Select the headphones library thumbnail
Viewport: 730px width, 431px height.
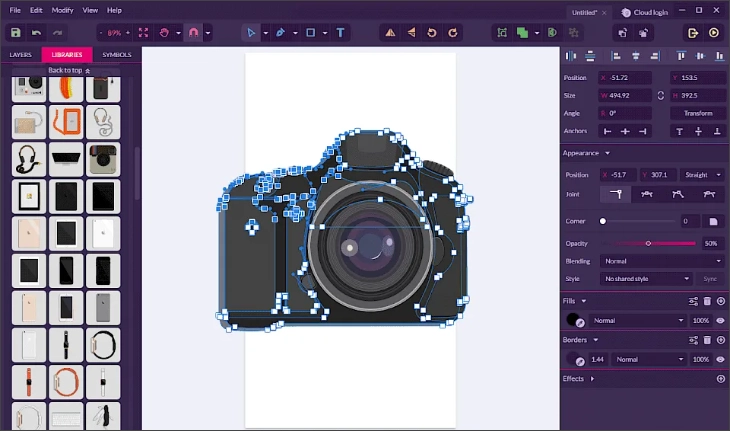coord(29,159)
